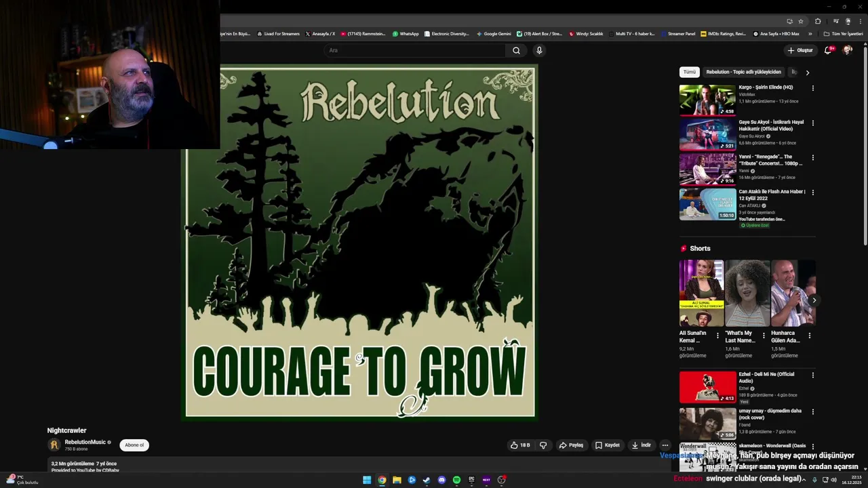Open the taskbar clock and date

coord(851,480)
